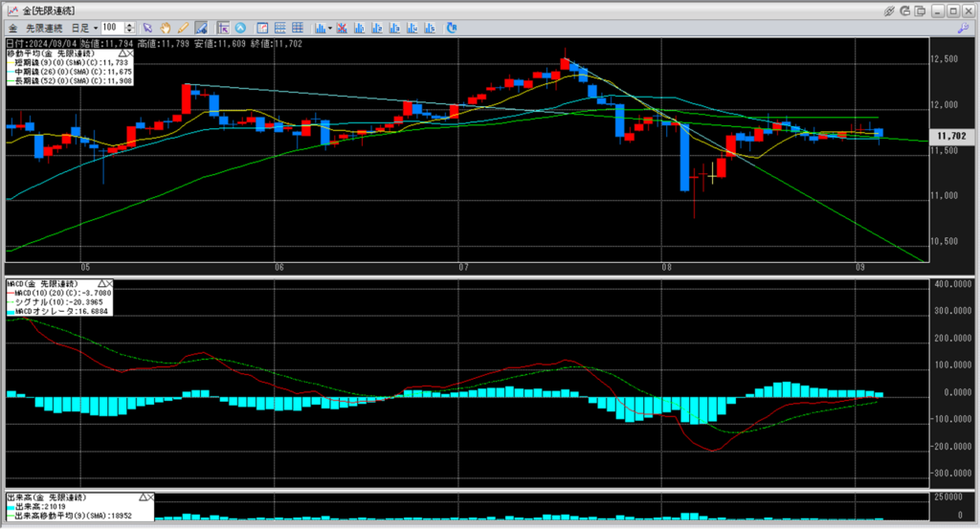Click the blue circular up-arrow icon
This screenshot has width=980, height=529.
point(240,28)
